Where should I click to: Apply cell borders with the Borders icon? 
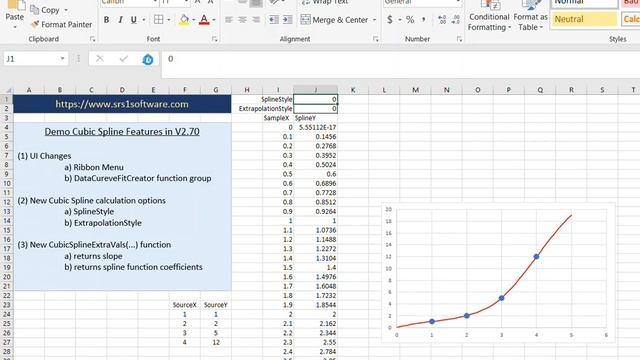coord(158,20)
